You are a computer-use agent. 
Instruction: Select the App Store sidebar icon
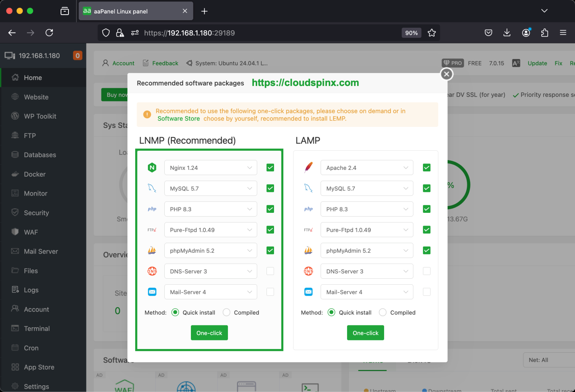(15, 367)
